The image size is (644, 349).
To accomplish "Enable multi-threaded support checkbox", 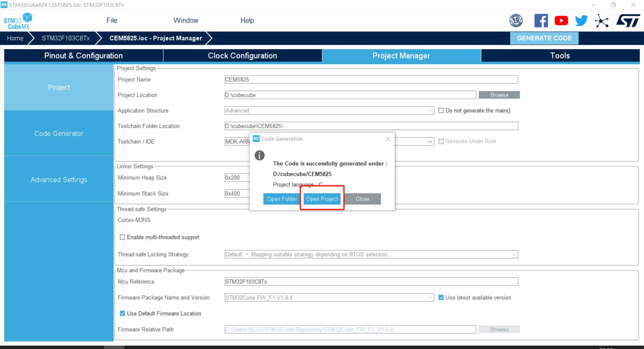I will [x=122, y=237].
